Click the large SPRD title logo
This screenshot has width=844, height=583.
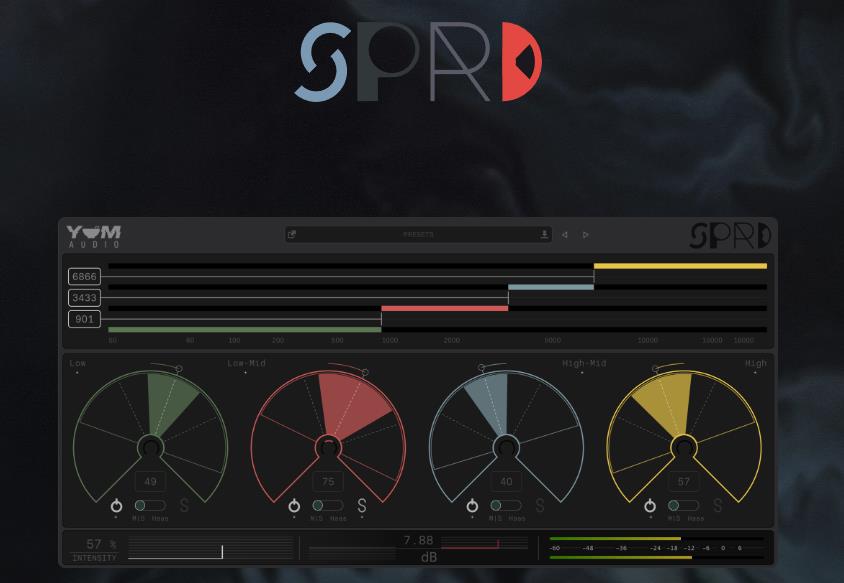click(419, 61)
